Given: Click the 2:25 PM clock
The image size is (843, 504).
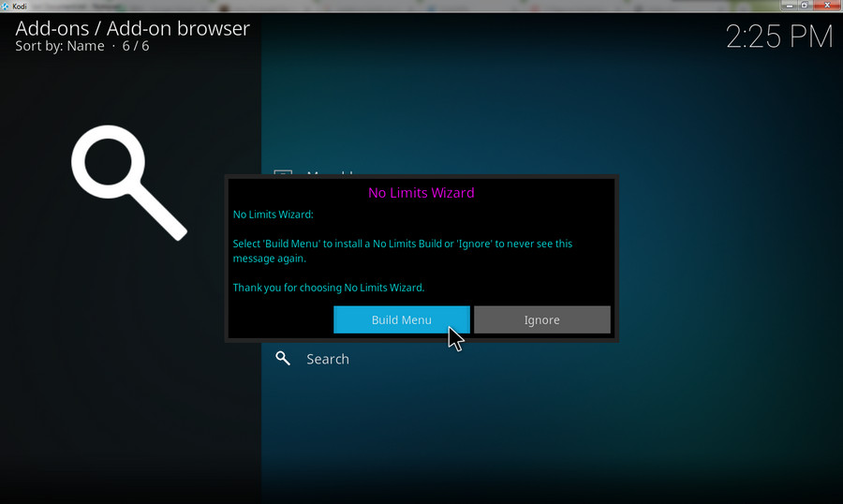Looking at the screenshot, I should coord(779,37).
